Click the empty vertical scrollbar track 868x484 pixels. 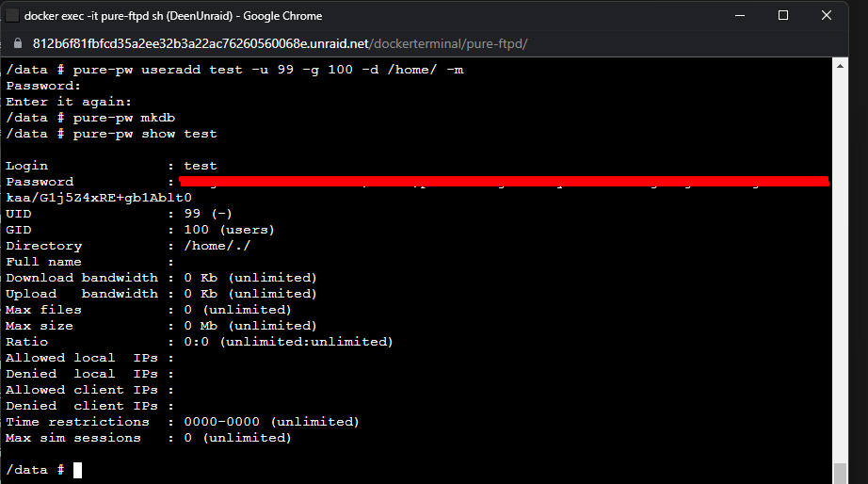click(840, 267)
